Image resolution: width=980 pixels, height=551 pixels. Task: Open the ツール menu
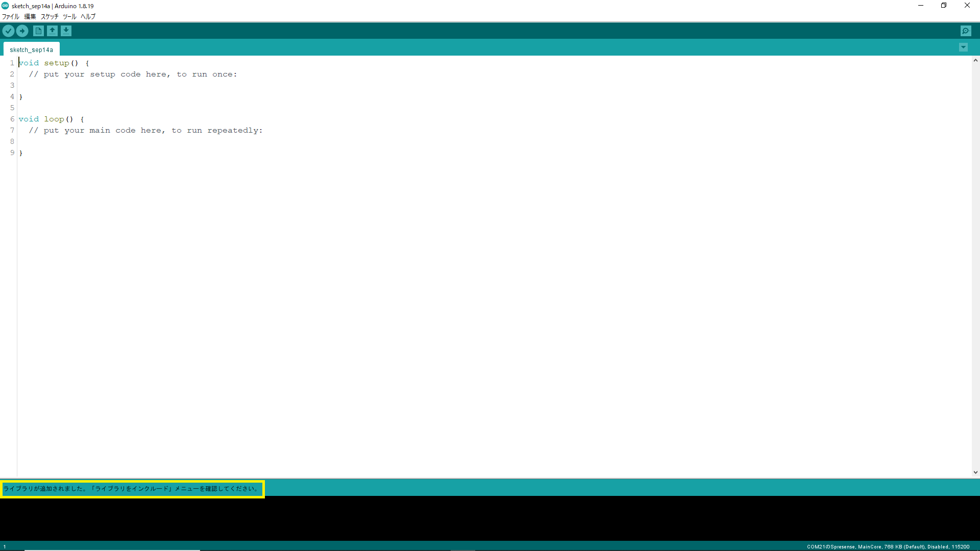(x=69, y=16)
